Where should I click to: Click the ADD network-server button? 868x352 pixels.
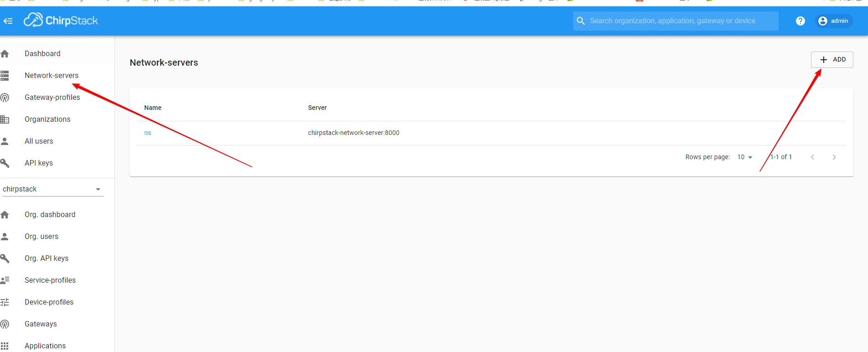coord(832,60)
